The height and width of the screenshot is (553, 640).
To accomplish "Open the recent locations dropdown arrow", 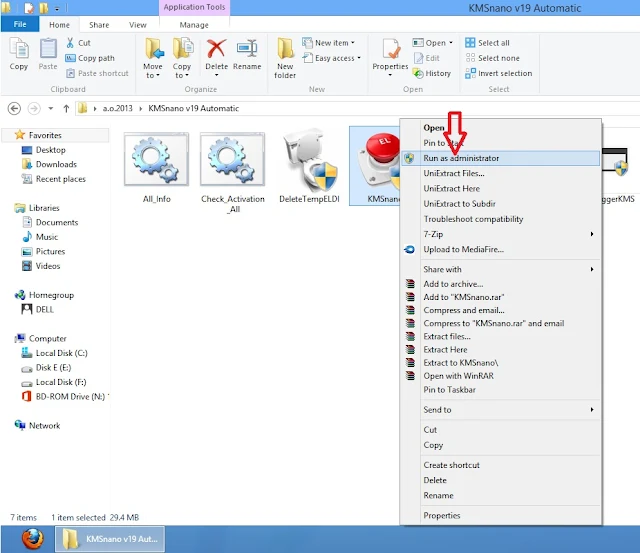I will point(51,109).
